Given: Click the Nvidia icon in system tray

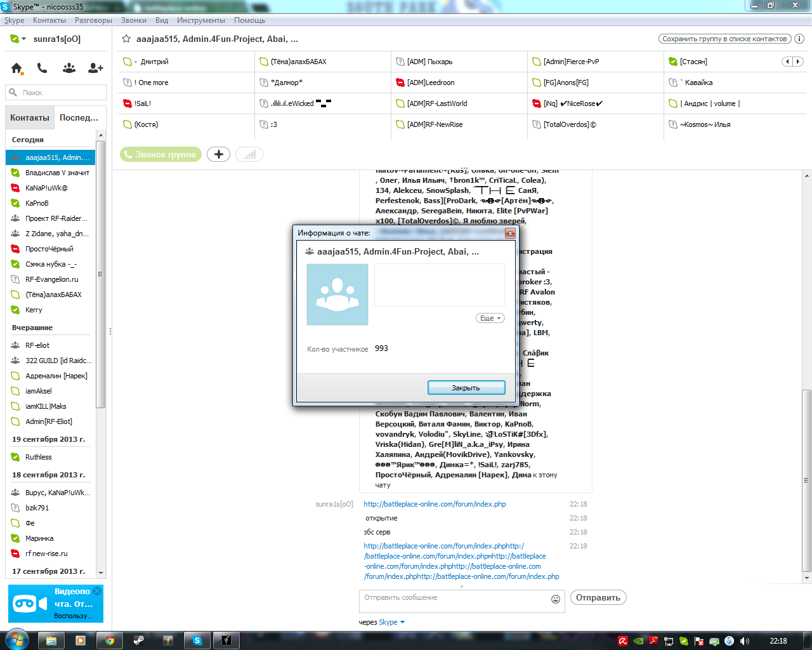Looking at the screenshot, I should pyautogui.click(x=639, y=641).
